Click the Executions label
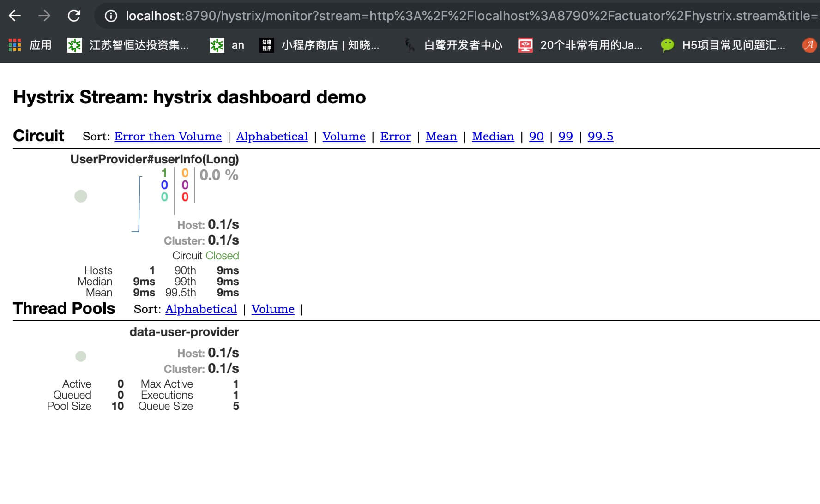The width and height of the screenshot is (820, 504). coord(167,395)
